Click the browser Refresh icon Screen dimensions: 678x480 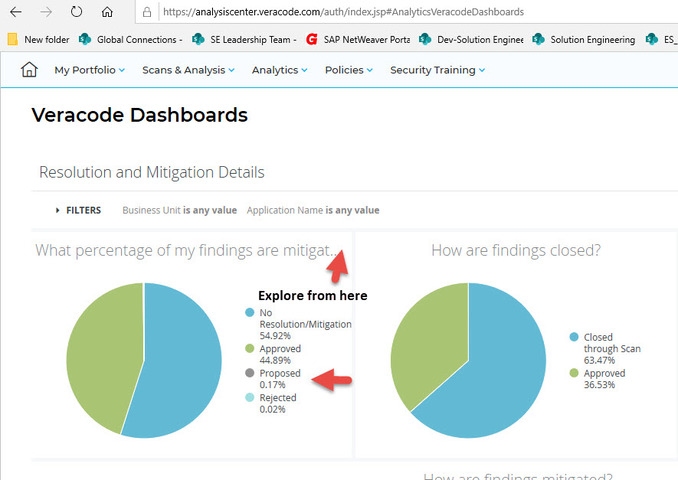tap(76, 12)
